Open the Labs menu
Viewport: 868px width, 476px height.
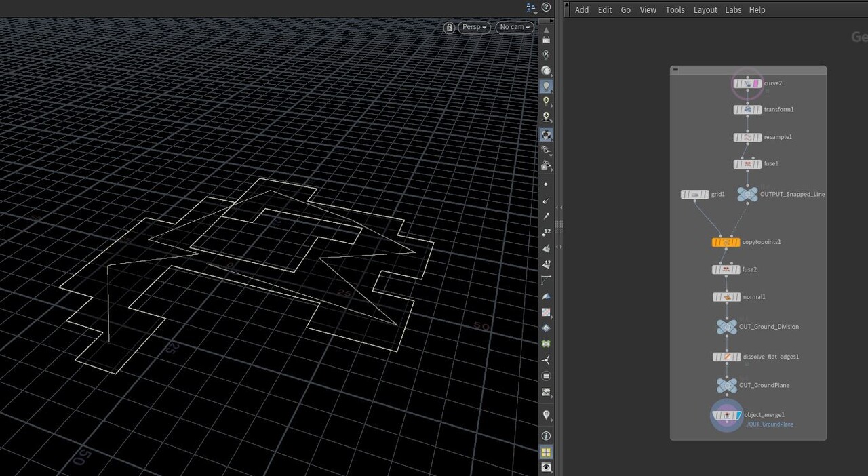click(733, 9)
